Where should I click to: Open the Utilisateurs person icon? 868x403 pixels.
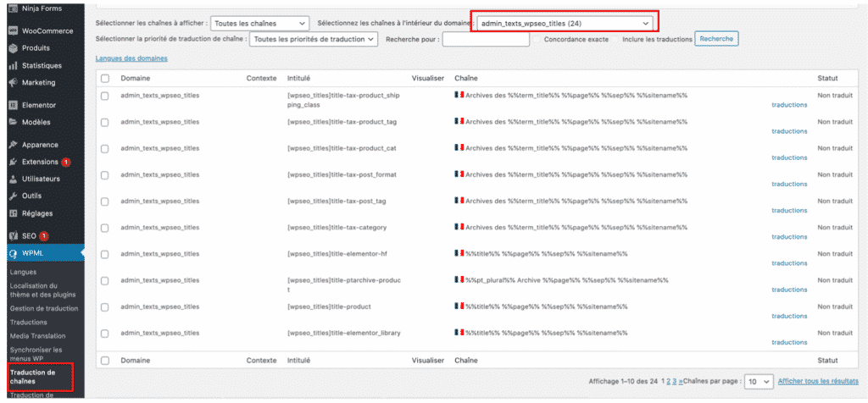(13, 179)
